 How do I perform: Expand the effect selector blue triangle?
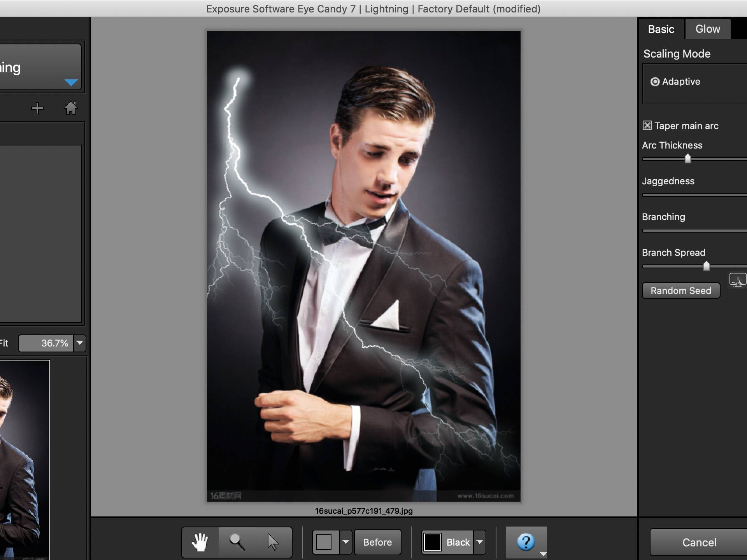(71, 82)
